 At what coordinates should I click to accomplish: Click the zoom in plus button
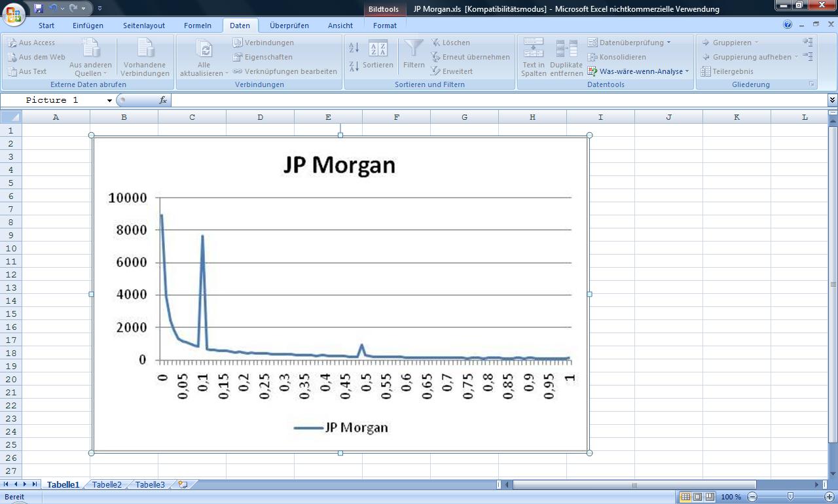[x=829, y=497]
